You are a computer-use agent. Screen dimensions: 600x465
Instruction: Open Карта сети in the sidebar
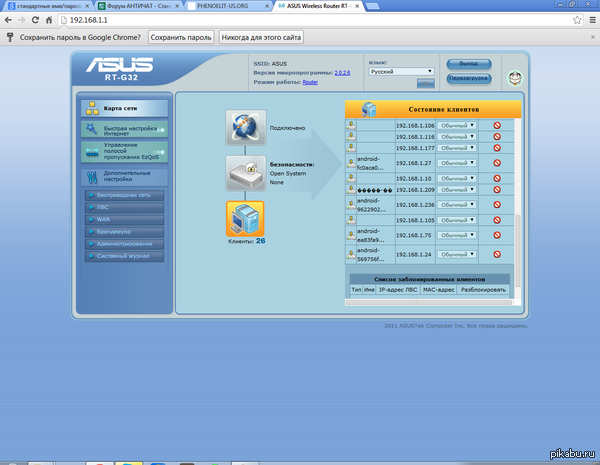pyautogui.click(x=122, y=108)
